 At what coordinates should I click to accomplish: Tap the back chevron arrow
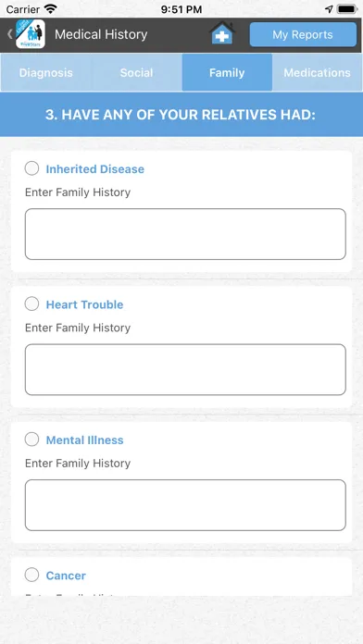(9, 34)
